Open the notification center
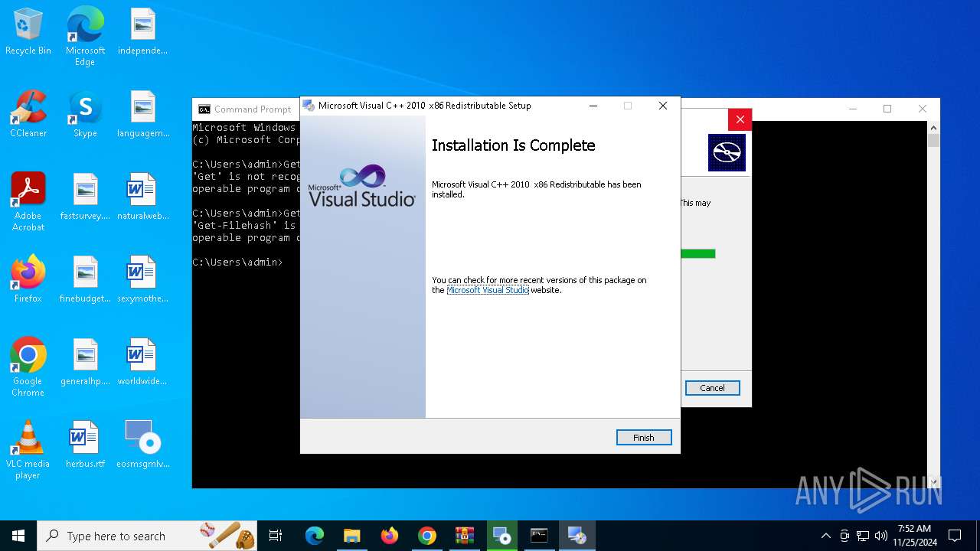The image size is (980, 551). [x=955, y=536]
